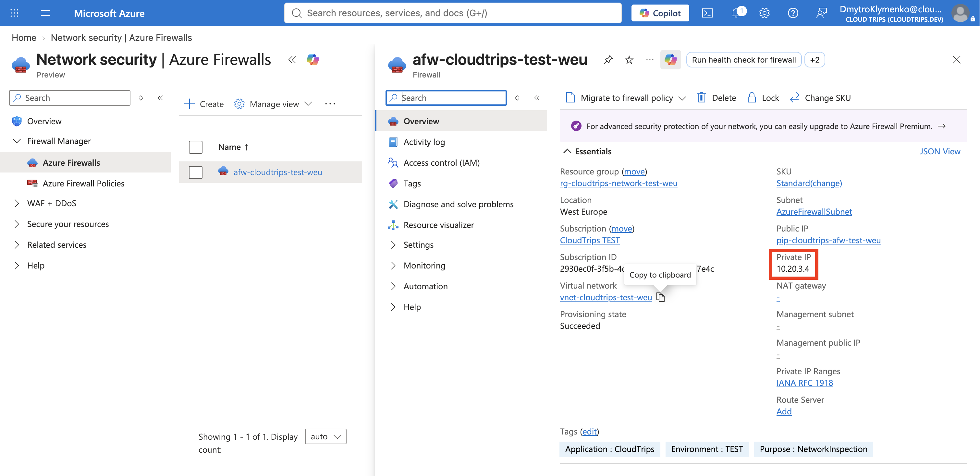Open Tags in the firewall menu
The width and height of the screenshot is (980, 476).
coord(412,183)
